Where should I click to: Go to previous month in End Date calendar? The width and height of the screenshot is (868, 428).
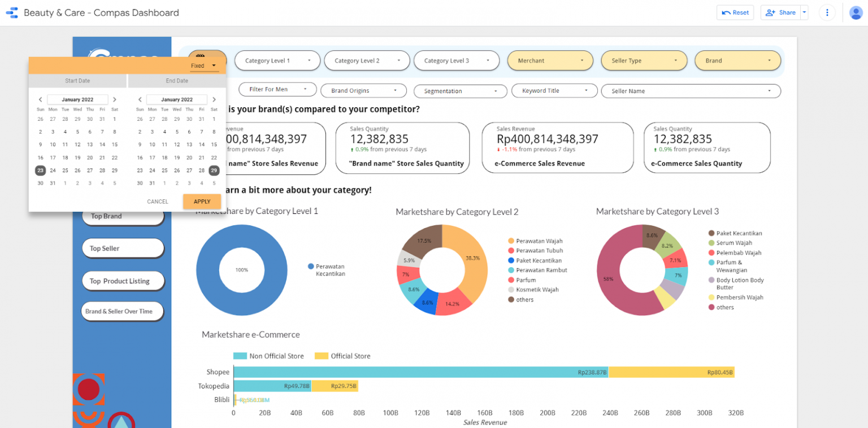[x=140, y=99]
